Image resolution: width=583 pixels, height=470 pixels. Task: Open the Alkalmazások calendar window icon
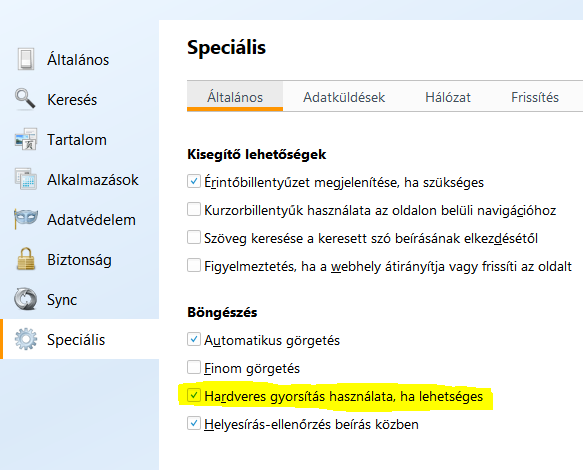click(26, 179)
